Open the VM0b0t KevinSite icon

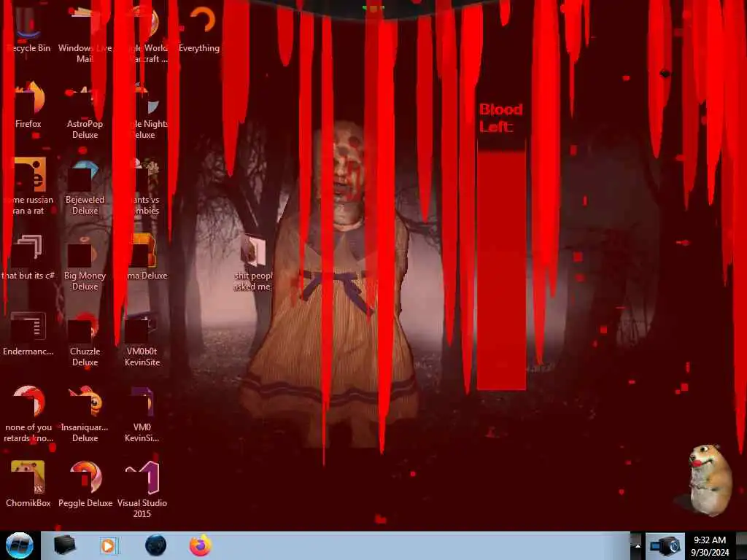point(142,339)
